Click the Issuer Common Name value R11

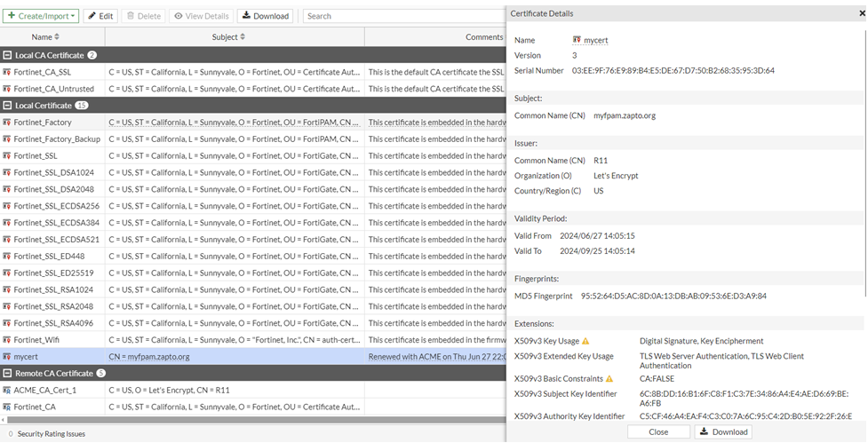[x=601, y=161]
